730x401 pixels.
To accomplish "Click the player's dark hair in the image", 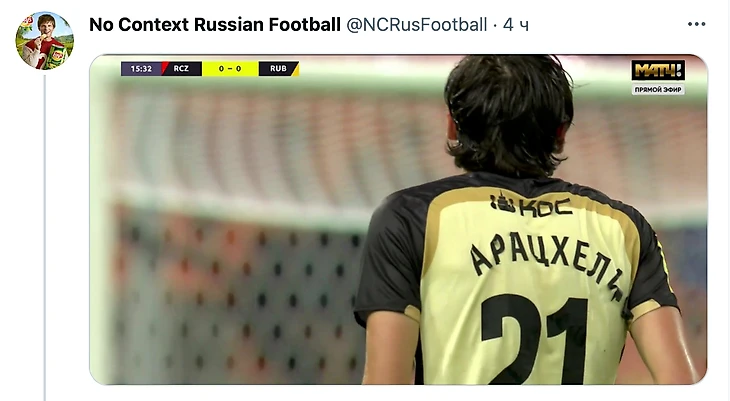I will pyautogui.click(x=508, y=112).
